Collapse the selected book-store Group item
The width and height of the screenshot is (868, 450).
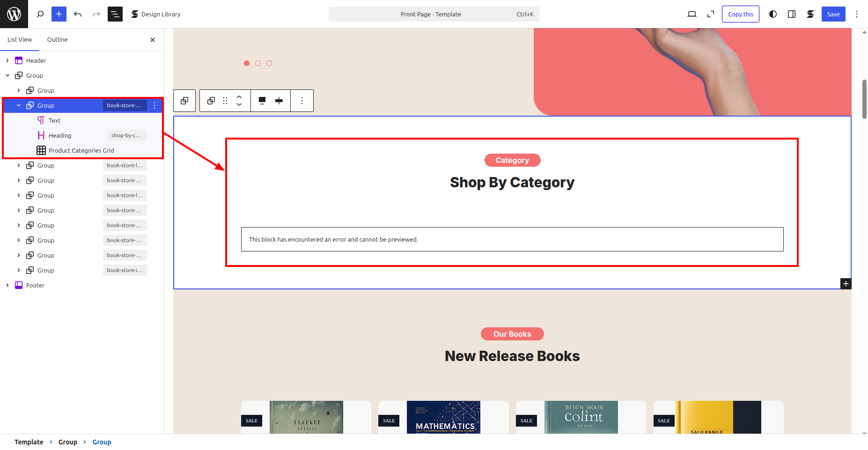pos(19,105)
